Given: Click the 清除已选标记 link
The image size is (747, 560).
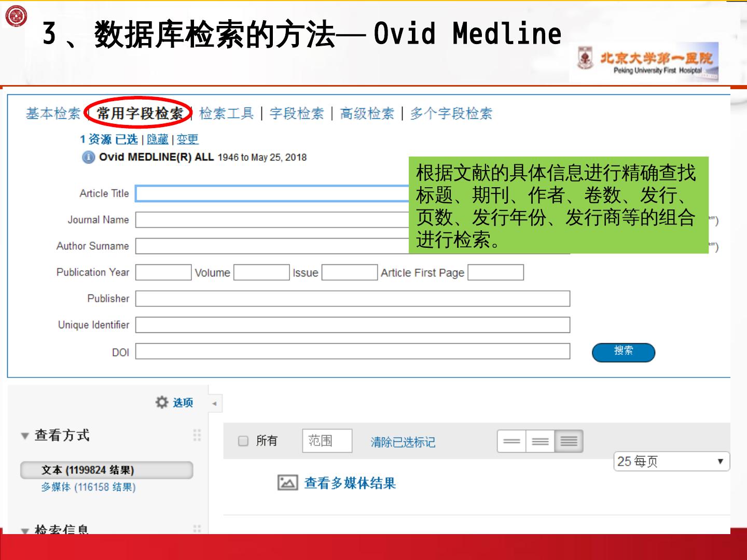Looking at the screenshot, I should pyautogui.click(x=403, y=442).
